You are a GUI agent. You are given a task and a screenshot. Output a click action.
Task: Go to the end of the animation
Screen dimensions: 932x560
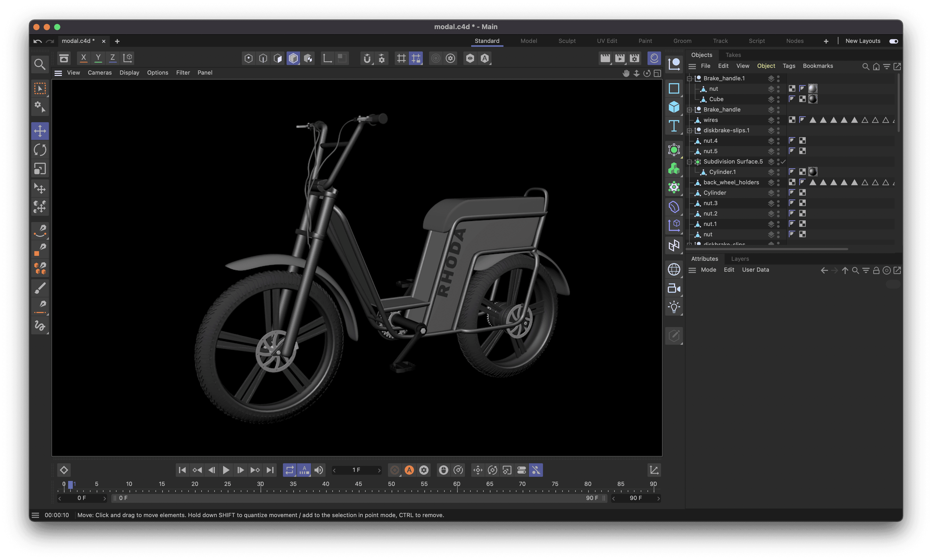(270, 470)
